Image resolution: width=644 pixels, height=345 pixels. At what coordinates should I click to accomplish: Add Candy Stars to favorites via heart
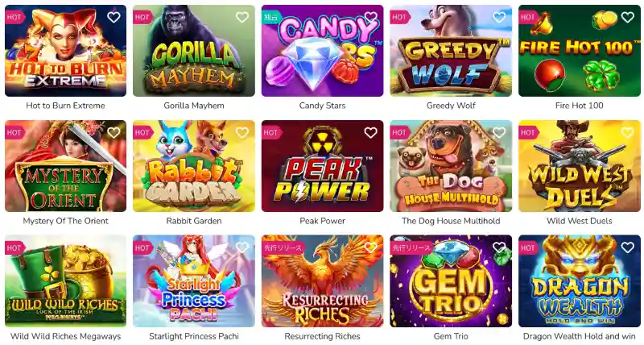371,17
